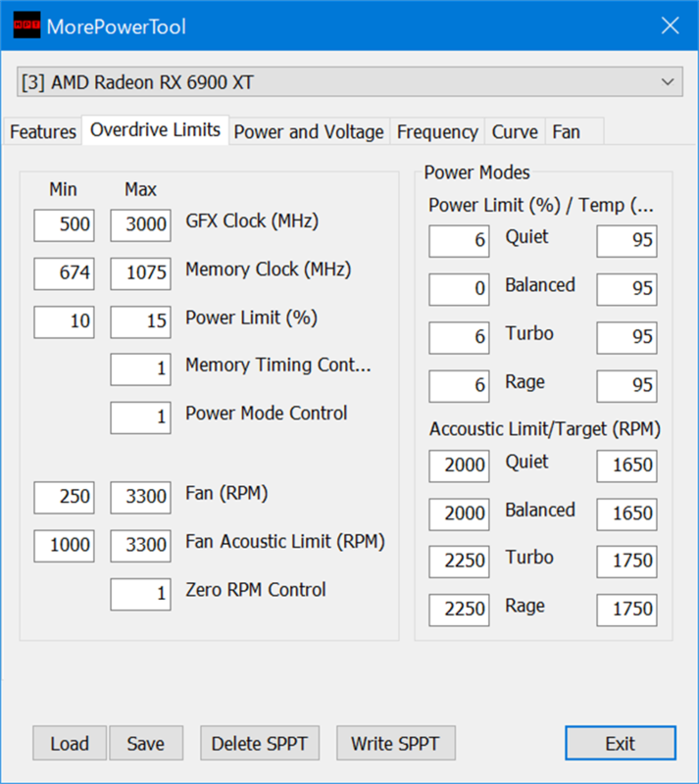Click Write SPPT button
This screenshot has height=784, width=699.
click(x=396, y=744)
